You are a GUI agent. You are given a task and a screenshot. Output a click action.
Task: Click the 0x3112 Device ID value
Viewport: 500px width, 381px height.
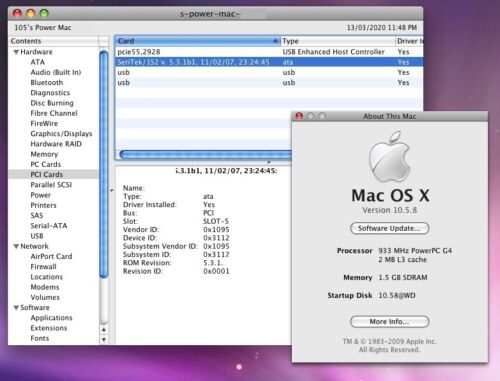click(216, 238)
